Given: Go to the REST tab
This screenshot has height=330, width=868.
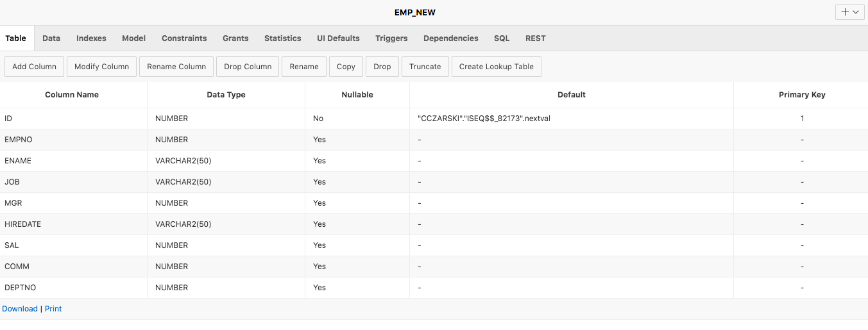Looking at the screenshot, I should pyautogui.click(x=535, y=38).
